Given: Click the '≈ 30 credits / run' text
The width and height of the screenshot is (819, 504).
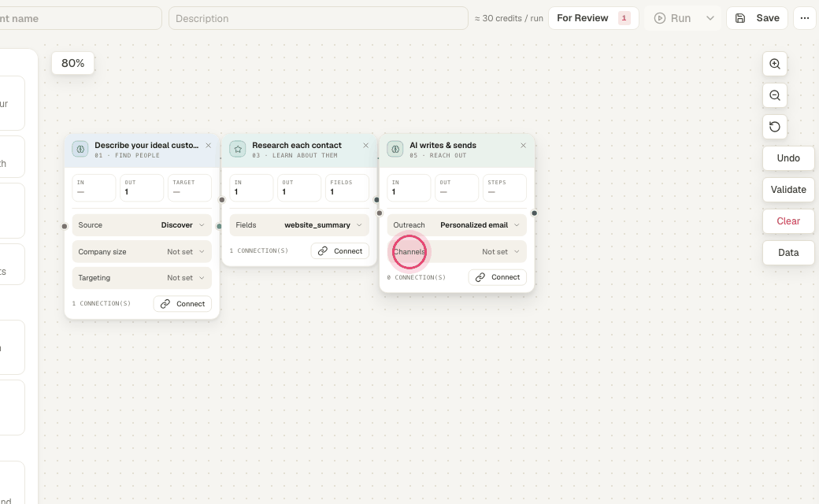Looking at the screenshot, I should pyautogui.click(x=509, y=18).
